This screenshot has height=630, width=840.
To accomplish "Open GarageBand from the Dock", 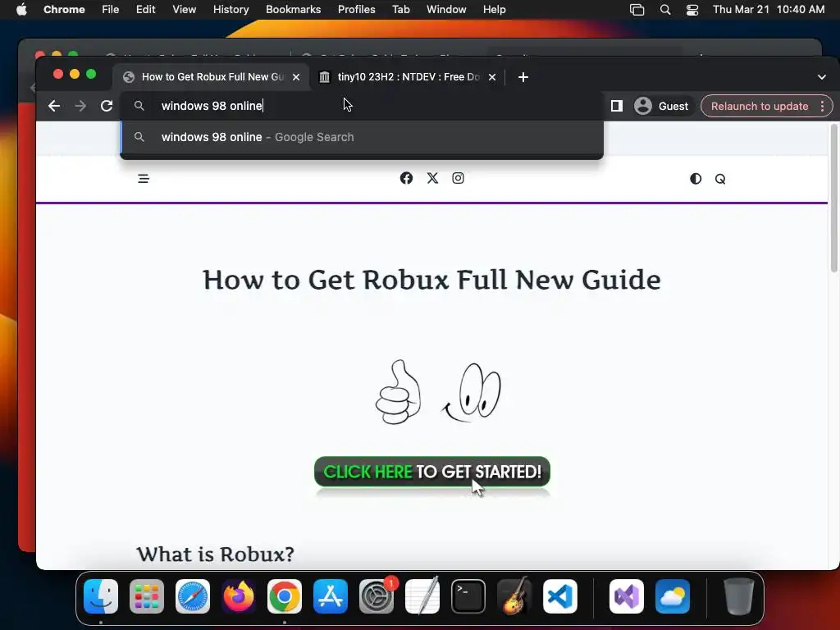I will pyautogui.click(x=514, y=596).
